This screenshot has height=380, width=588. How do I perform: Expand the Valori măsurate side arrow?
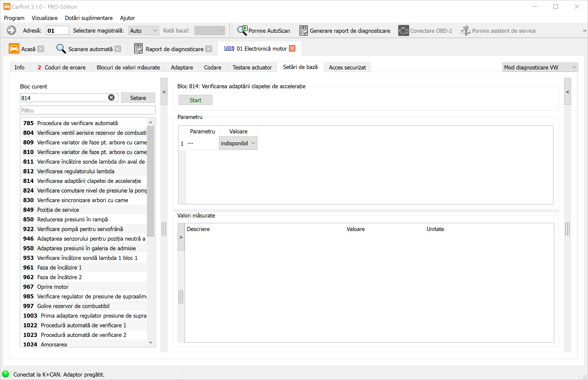tap(181, 237)
